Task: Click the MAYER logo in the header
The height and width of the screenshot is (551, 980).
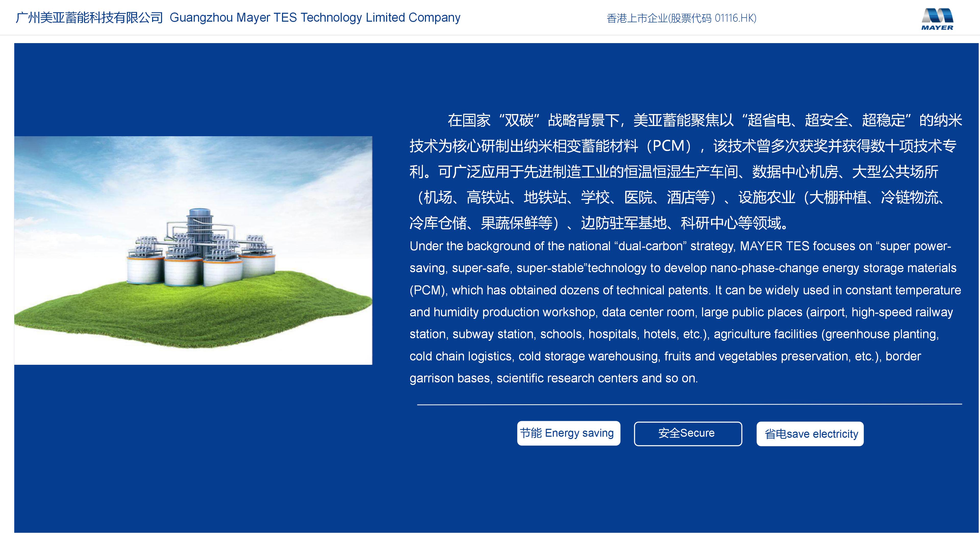Action: point(937,19)
